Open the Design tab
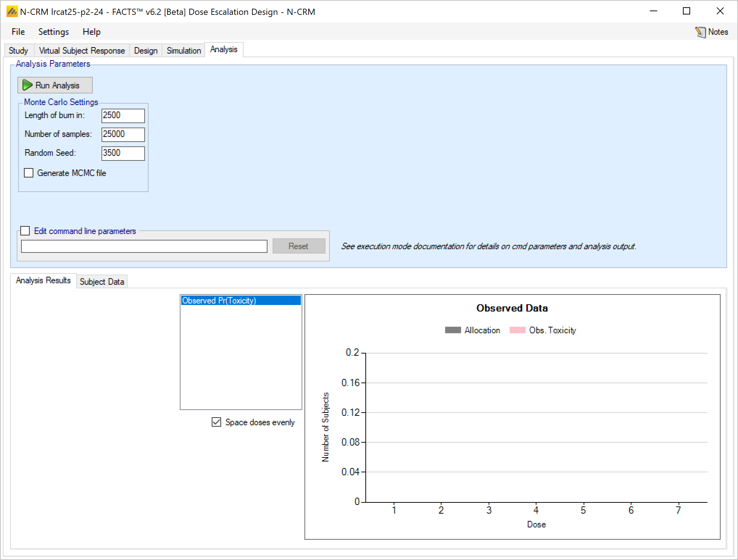This screenshot has height=560, width=738. coord(146,50)
